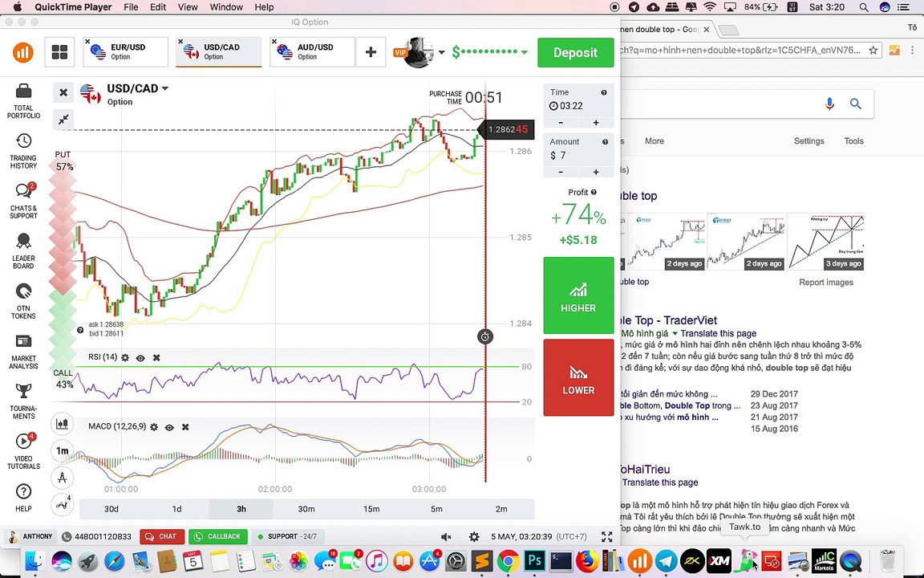
Task: Click the green HIGHER button
Action: 578,295
